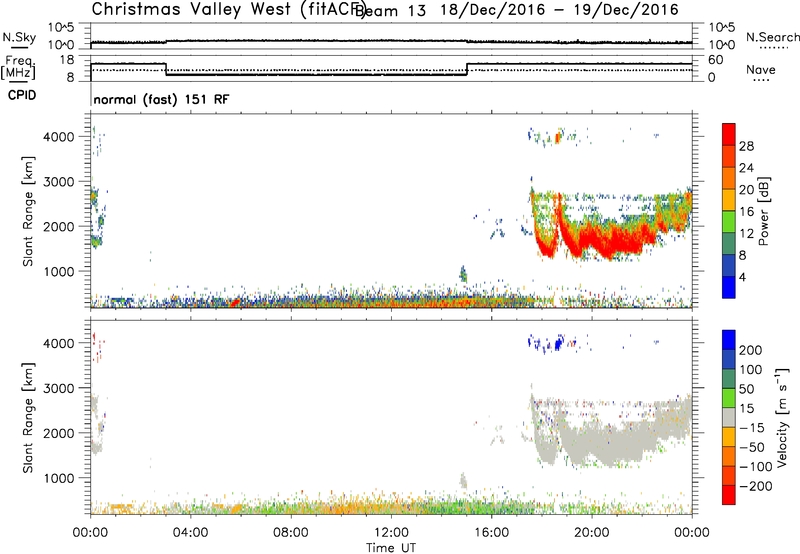Click the 2000 tick label in power panel
Viewport: 800px width, 554px height.
(58, 226)
